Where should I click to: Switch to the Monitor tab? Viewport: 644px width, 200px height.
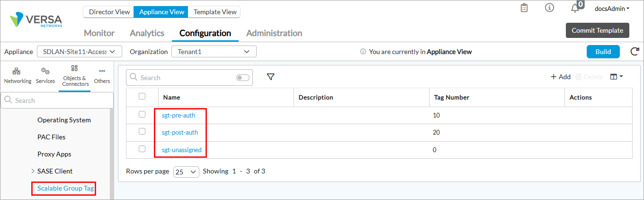point(99,33)
